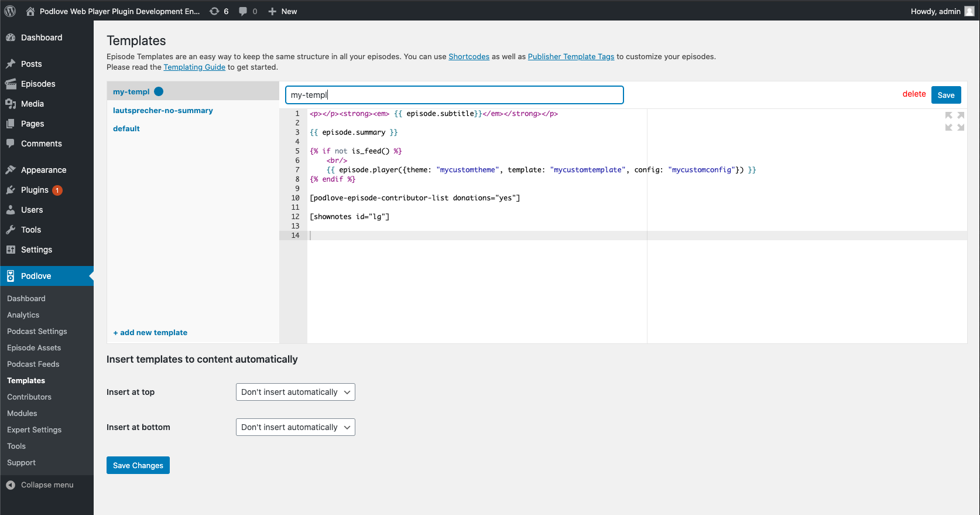This screenshot has height=515, width=980.
Task: Click the red delete link
Action: (914, 94)
